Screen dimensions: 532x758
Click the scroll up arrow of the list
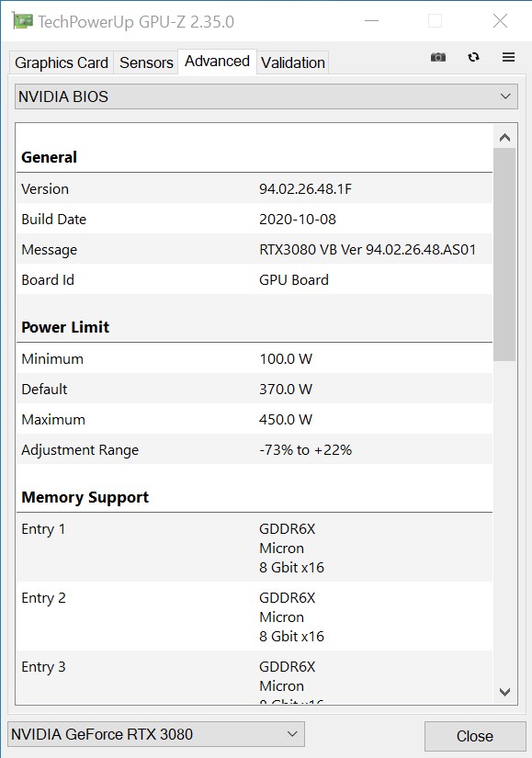(505, 138)
